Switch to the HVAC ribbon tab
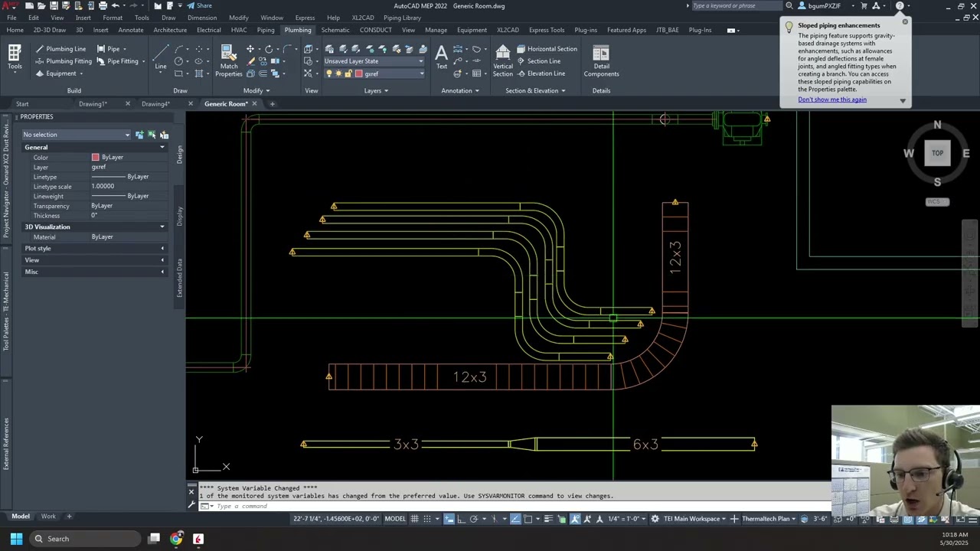 pos(239,30)
